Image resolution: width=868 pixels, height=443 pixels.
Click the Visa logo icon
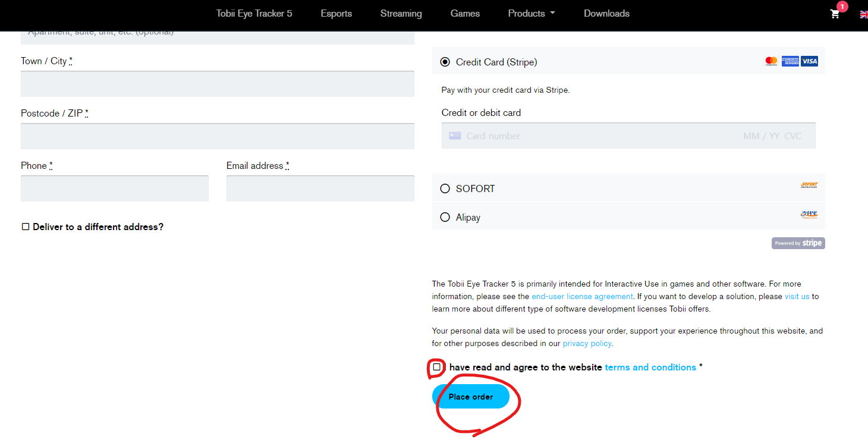(809, 61)
